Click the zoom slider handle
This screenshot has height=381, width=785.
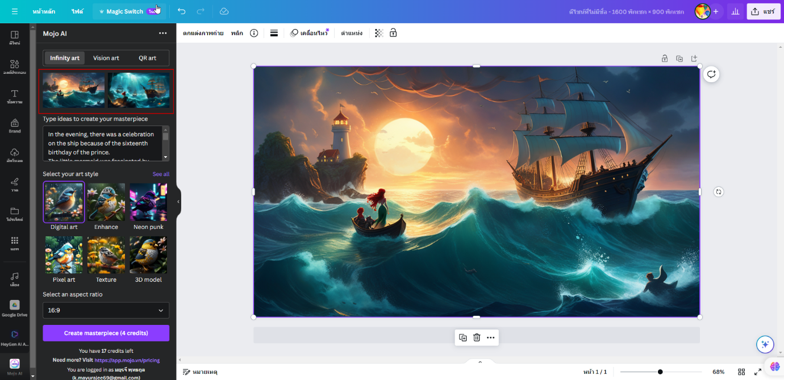(x=660, y=371)
